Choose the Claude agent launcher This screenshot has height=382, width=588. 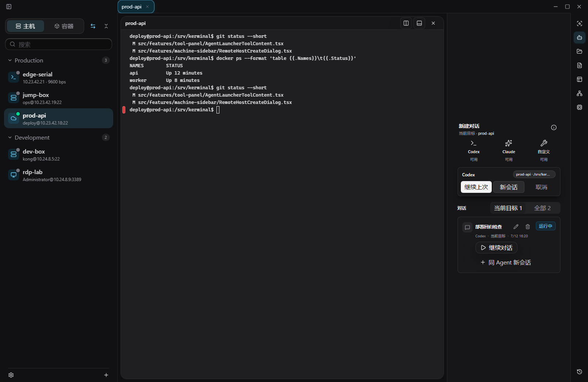pos(509,151)
